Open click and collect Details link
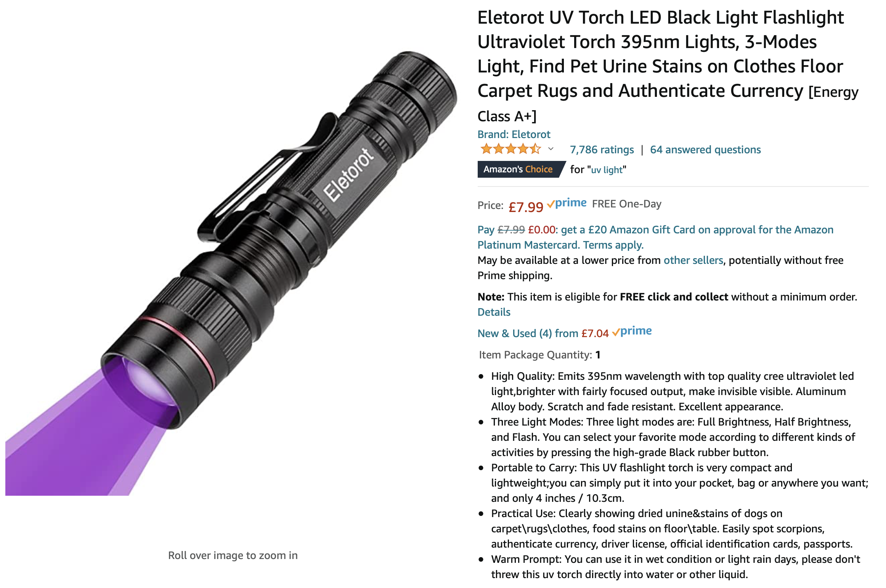This screenshot has height=588, width=886. [494, 312]
